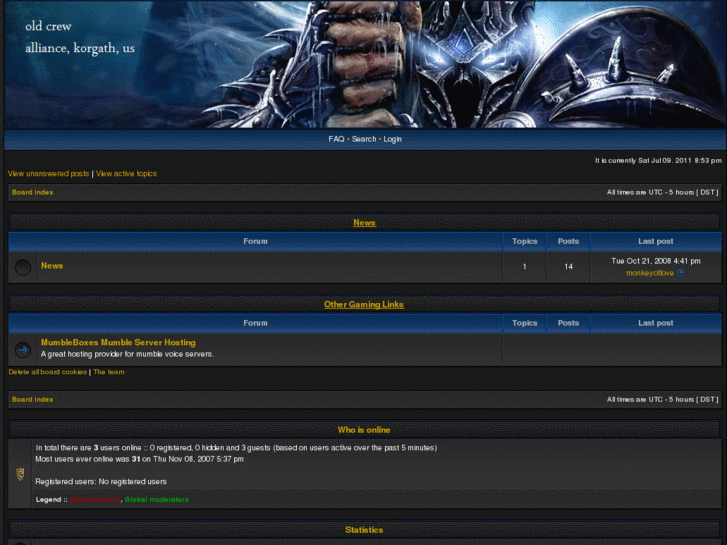Click the MumbleBoxes forum link arrow icon
Screen dimensions: 727x545
(x=23, y=350)
